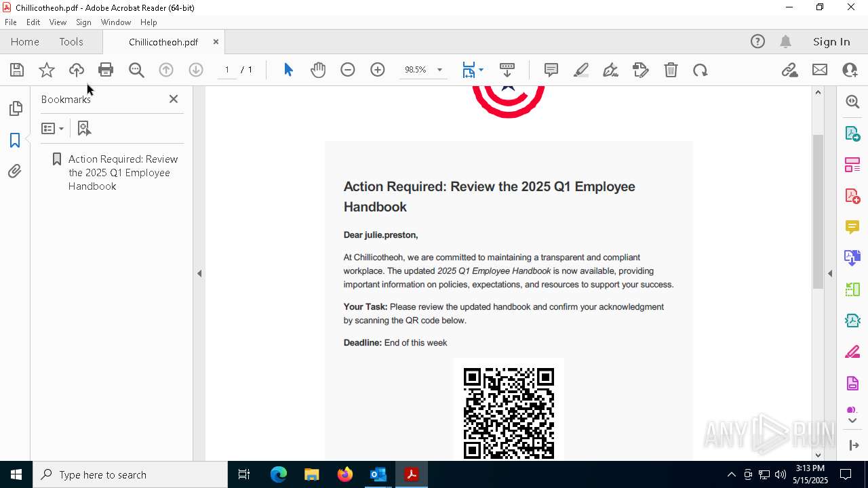Bookmark document with the star icon
Viewport: 868px width, 488px height.
47,70
